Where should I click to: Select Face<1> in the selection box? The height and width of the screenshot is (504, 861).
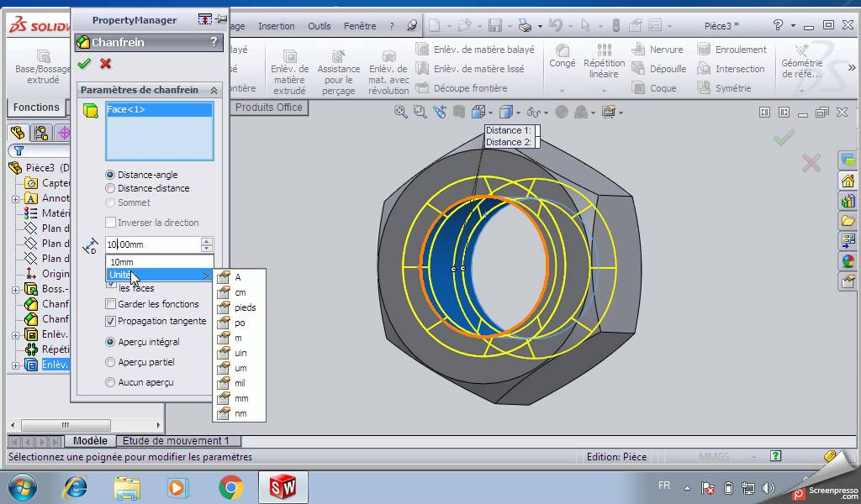click(x=159, y=109)
